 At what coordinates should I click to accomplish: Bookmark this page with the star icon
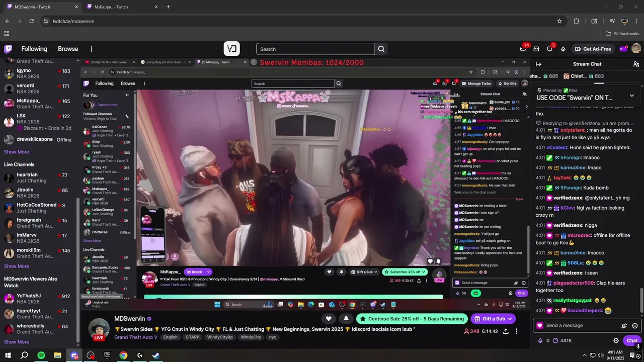pyautogui.click(x=559, y=21)
